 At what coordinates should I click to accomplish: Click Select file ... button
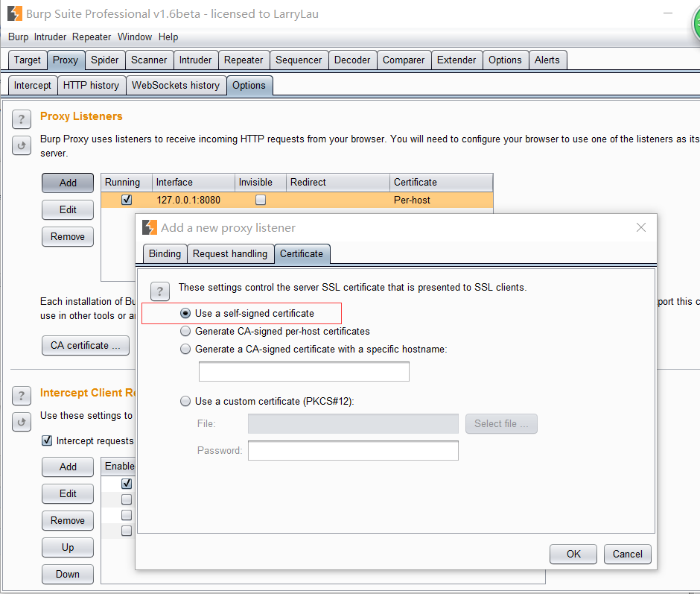coord(501,424)
